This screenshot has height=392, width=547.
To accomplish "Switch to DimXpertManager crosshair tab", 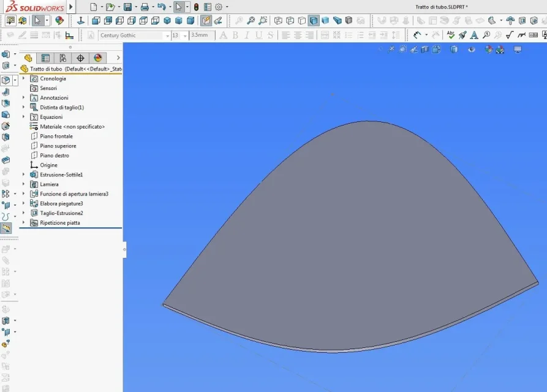I will coord(80,58).
